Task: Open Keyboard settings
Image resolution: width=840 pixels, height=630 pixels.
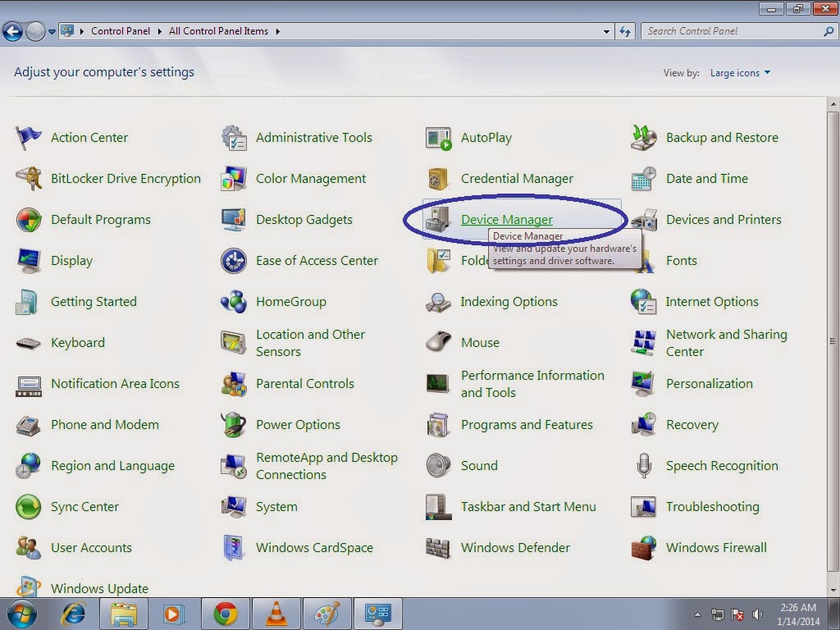Action: click(x=77, y=342)
